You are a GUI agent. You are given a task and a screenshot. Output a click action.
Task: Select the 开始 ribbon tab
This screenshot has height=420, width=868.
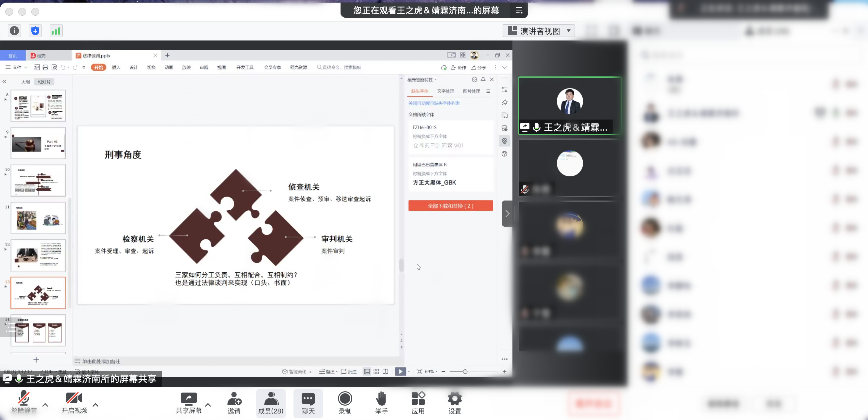click(99, 67)
